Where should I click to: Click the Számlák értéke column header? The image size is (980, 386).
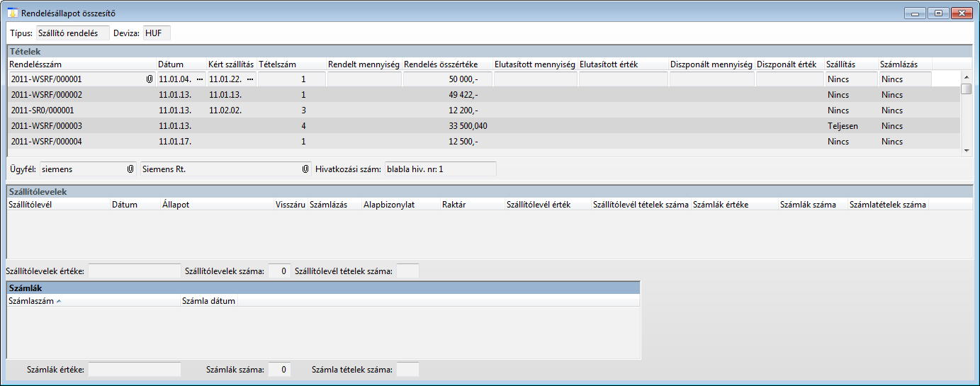[x=734, y=205]
